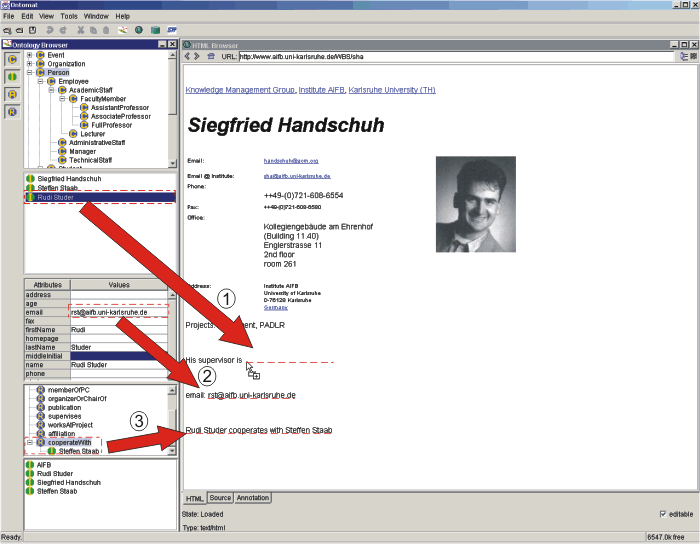Click the icon right of the URL field
The height and width of the screenshot is (544, 700).
[x=683, y=56]
